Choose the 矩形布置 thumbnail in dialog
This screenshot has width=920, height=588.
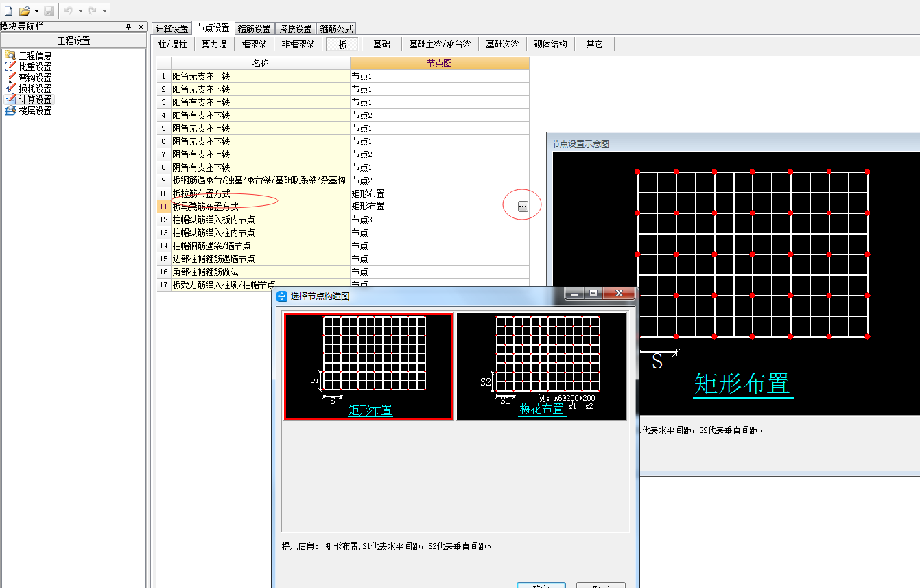[x=369, y=366]
